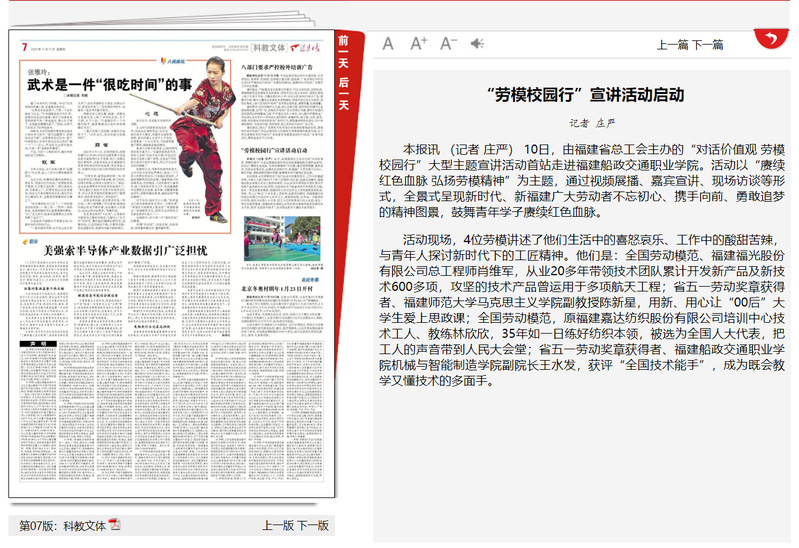Click the red back arrow icon

point(769,39)
